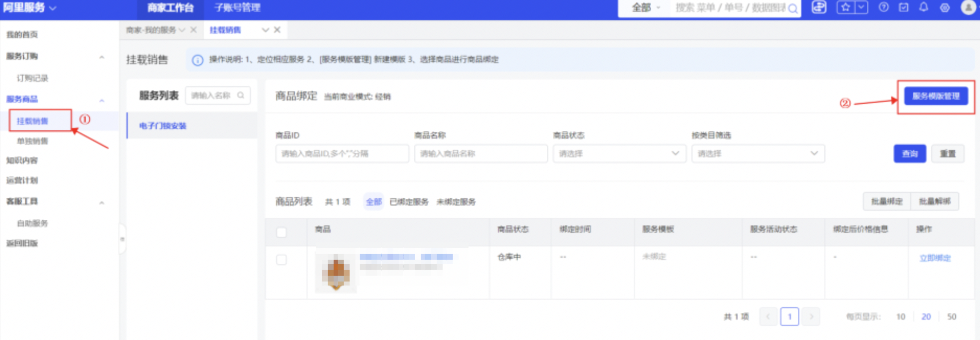Toggle the checkbox for the 仓库中 product row
Viewport: 980px width, 340px height.
[x=281, y=260]
